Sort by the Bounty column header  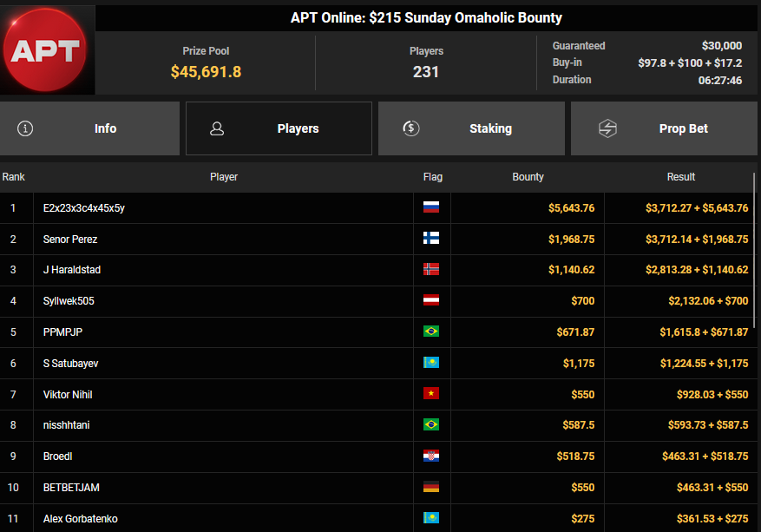point(528,177)
